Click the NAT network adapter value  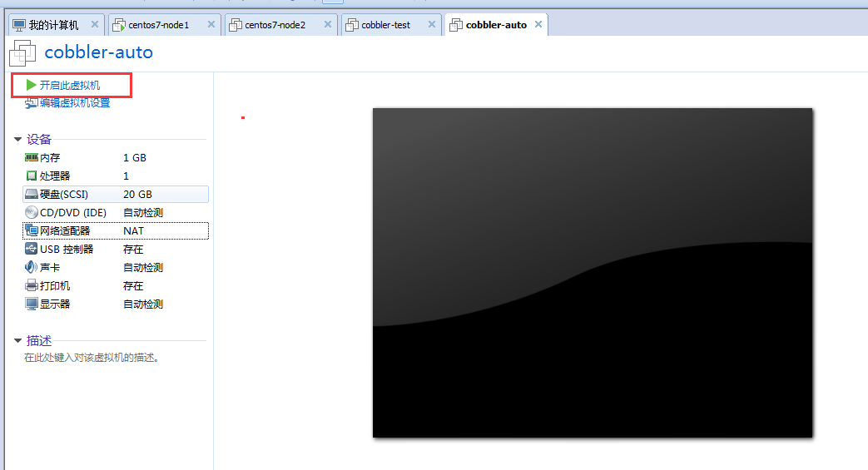click(133, 231)
